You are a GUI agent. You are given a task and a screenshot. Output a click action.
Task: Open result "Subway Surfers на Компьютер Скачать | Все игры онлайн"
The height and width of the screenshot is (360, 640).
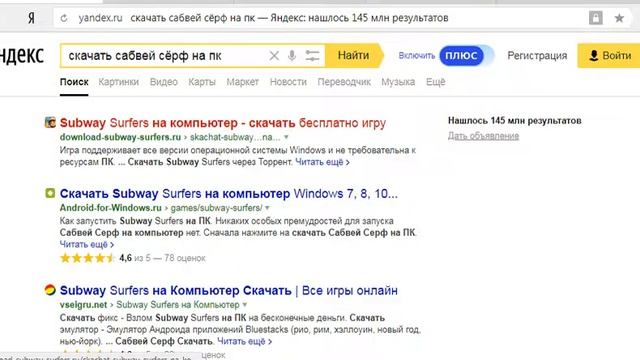[x=229, y=290]
